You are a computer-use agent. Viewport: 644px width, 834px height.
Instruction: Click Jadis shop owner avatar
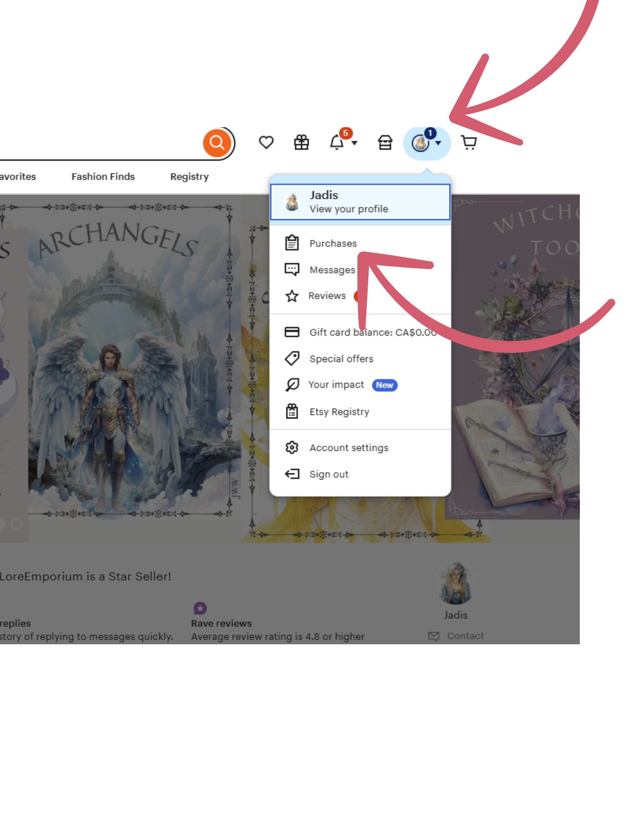coord(456,583)
